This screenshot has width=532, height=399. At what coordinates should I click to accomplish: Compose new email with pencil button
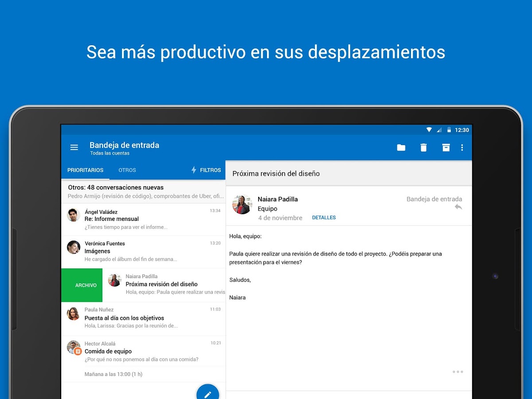click(207, 392)
